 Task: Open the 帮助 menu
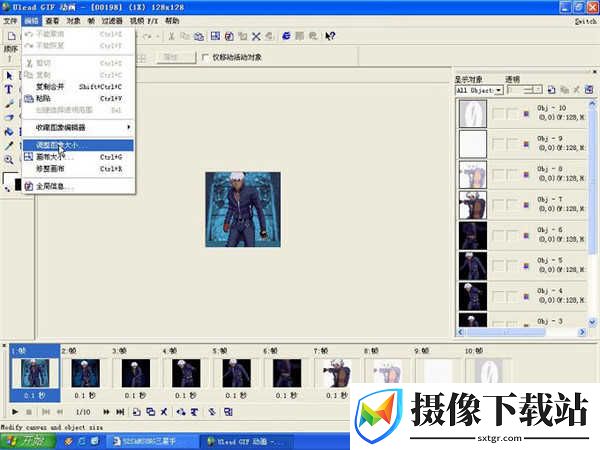click(172, 21)
